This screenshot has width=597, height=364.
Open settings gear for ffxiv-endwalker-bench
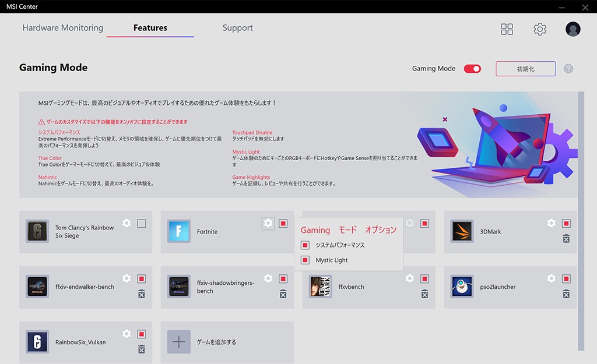(127, 278)
